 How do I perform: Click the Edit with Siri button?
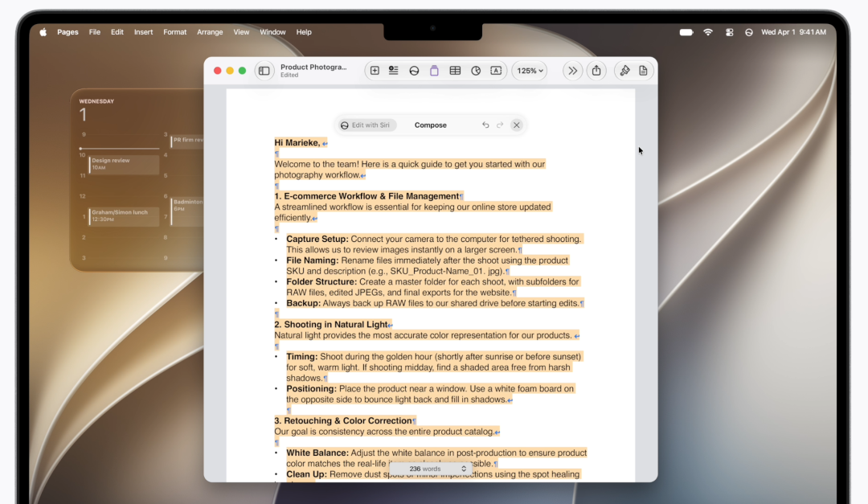366,125
